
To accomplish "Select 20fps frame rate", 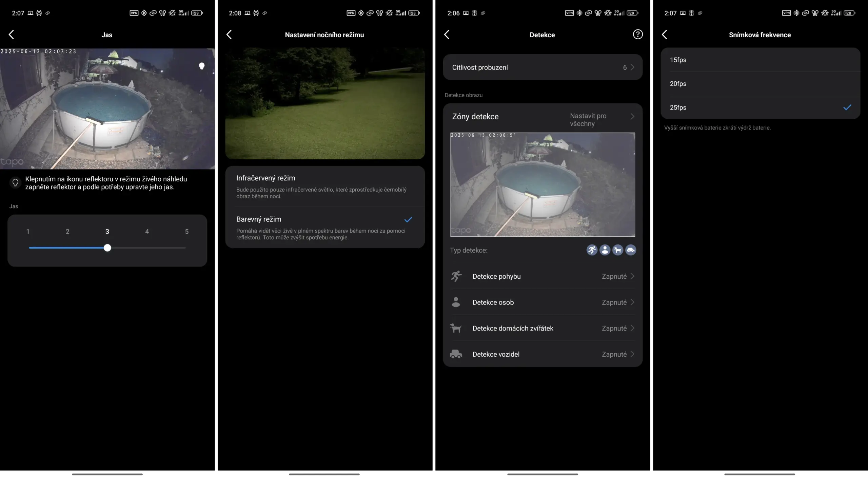I will point(761,83).
